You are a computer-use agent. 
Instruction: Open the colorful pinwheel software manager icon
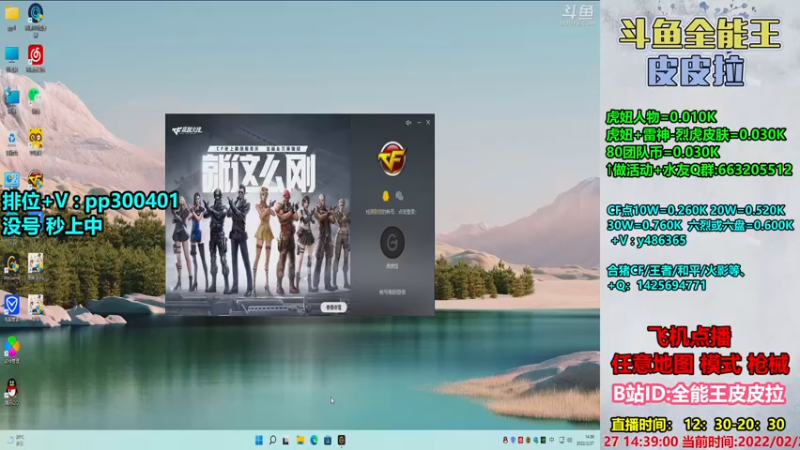pos(12,347)
